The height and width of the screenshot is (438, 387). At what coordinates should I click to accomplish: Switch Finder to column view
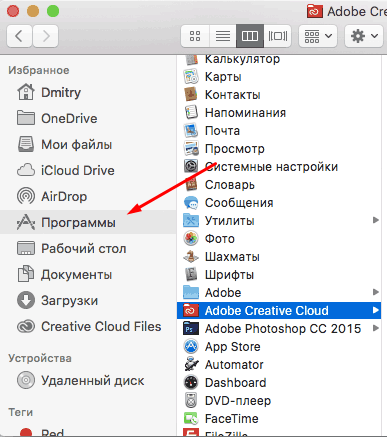tap(250, 36)
